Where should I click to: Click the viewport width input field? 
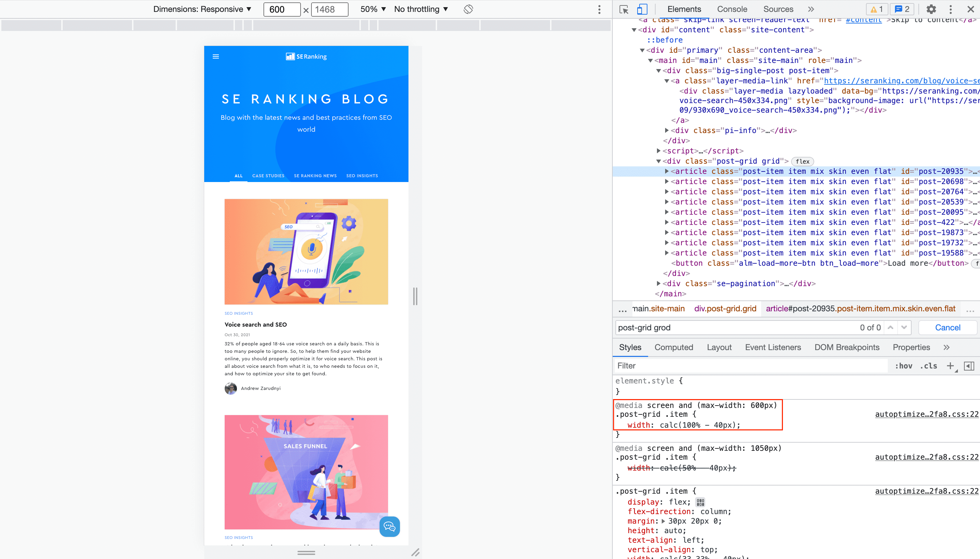pos(282,9)
